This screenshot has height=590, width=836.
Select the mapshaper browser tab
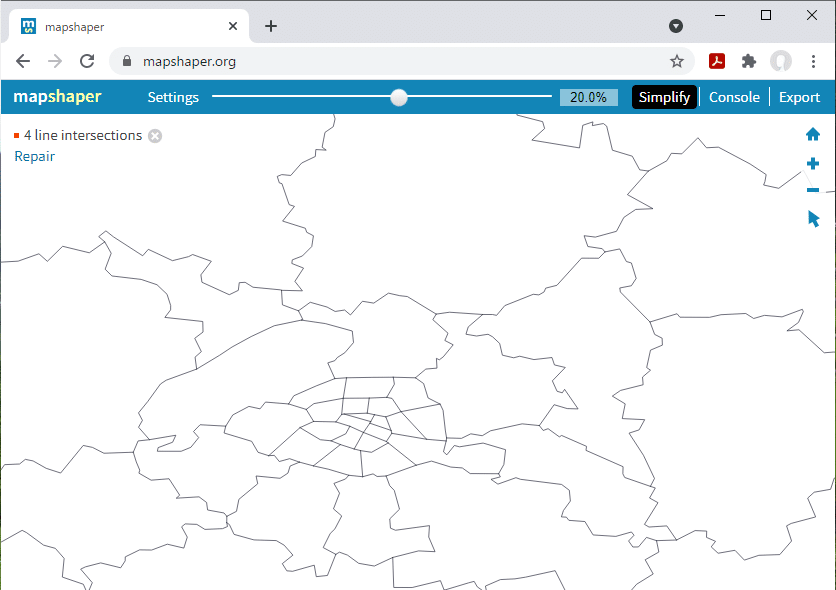pyautogui.click(x=128, y=26)
